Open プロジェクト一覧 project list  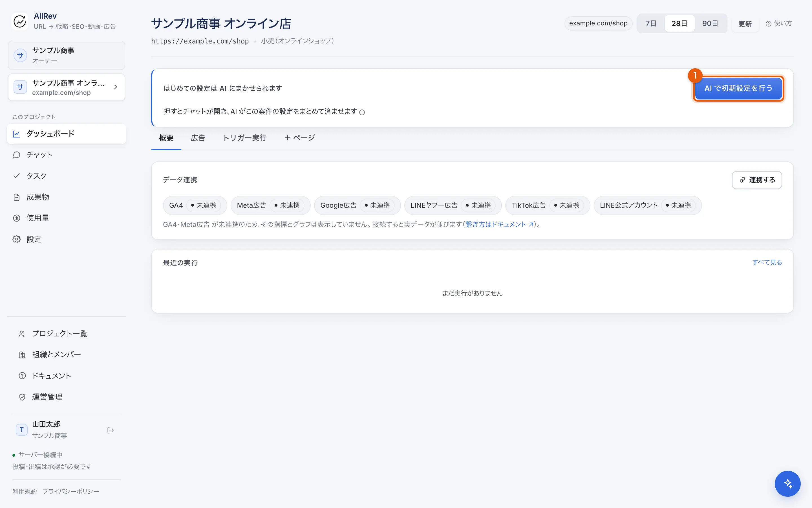[67, 334]
